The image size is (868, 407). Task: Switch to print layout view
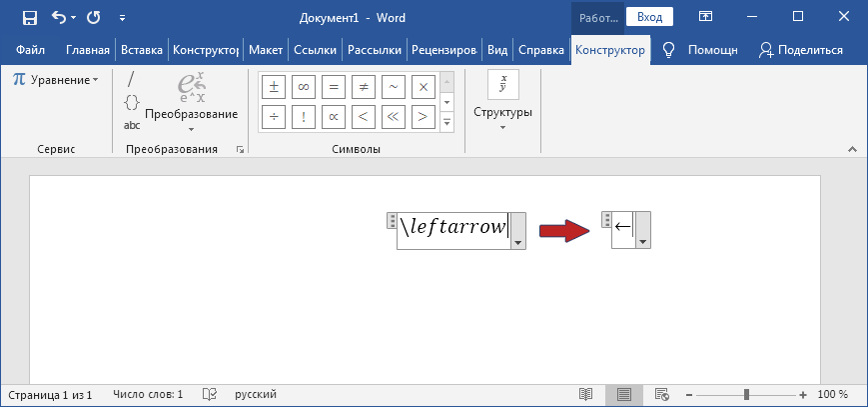point(623,395)
